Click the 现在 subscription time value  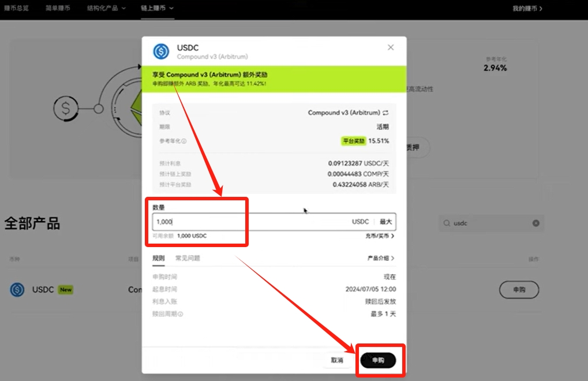[389, 277]
